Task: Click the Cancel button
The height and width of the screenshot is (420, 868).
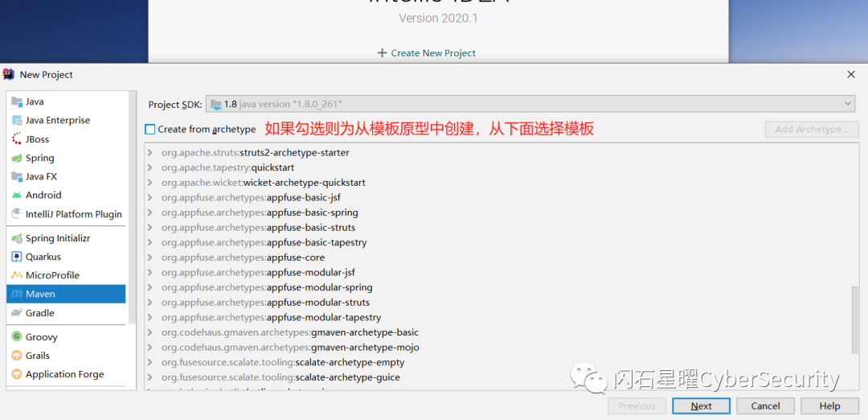Action: tap(766, 406)
